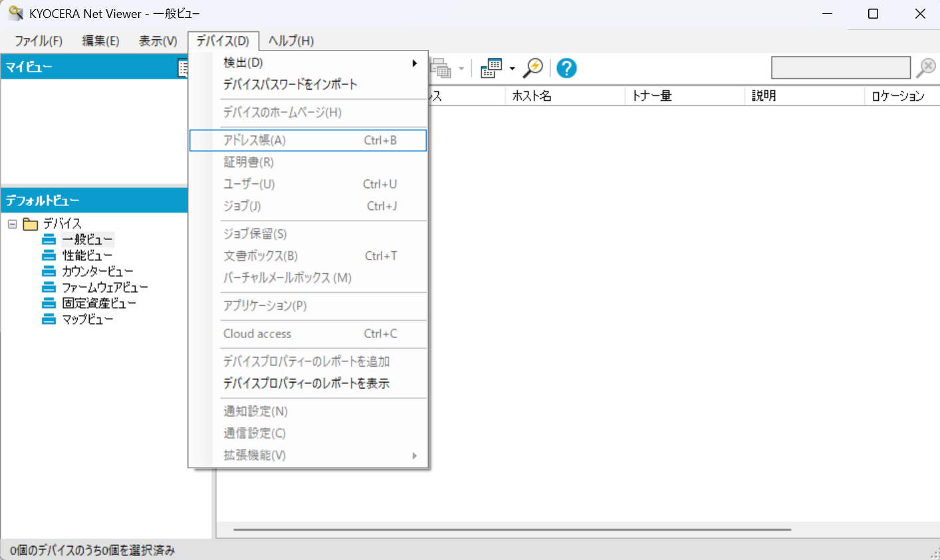The image size is (940, 560).
Task: Click the KYOCERA Net Viewer title bar app icon
Action: 15,13
